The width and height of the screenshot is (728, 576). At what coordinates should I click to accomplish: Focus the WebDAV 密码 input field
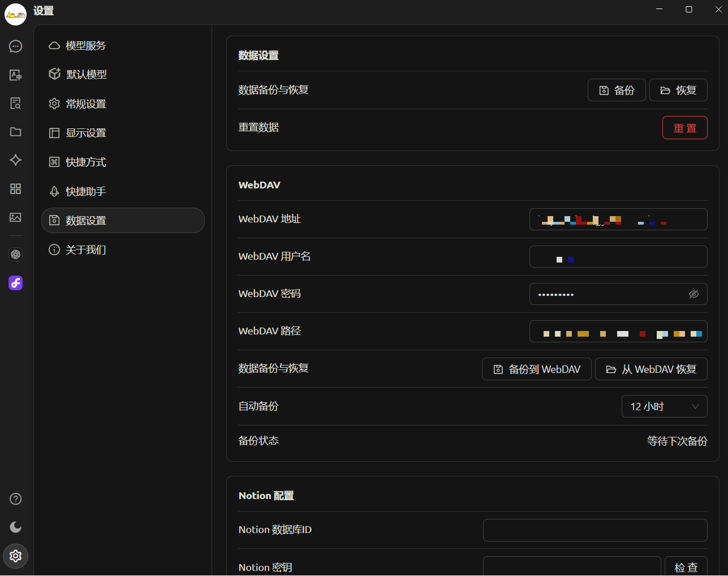pyautogui.click(x=618, y=294)
